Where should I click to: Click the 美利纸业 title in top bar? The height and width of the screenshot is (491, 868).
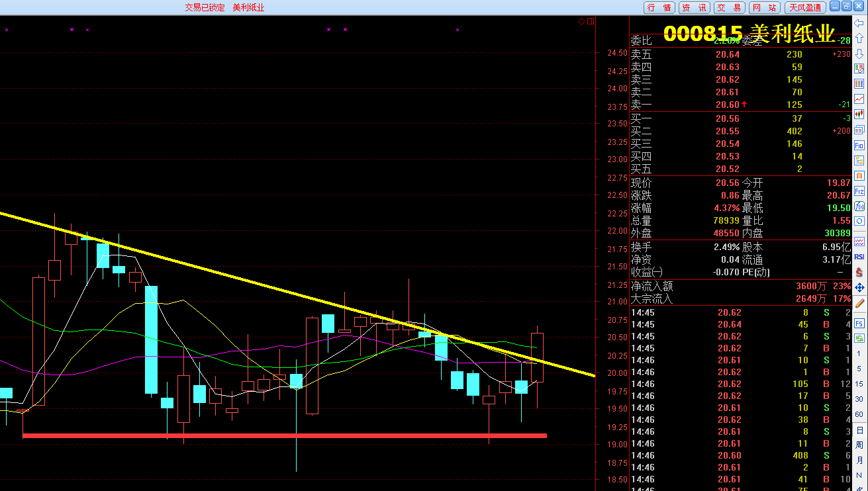(248, 7)
